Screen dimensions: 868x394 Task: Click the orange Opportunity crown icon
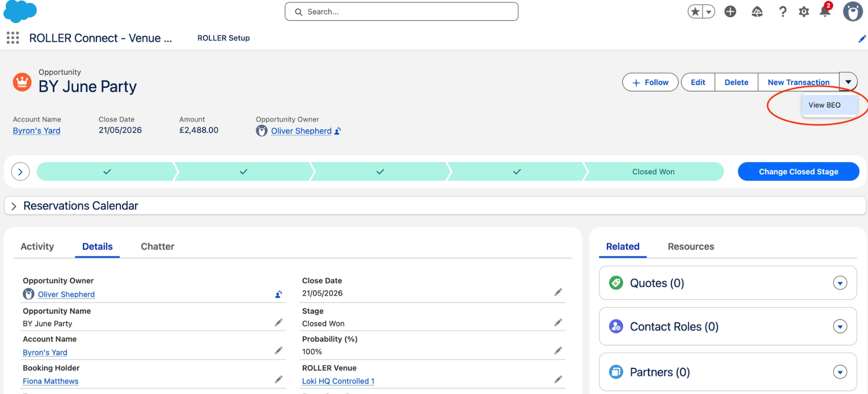22,82
